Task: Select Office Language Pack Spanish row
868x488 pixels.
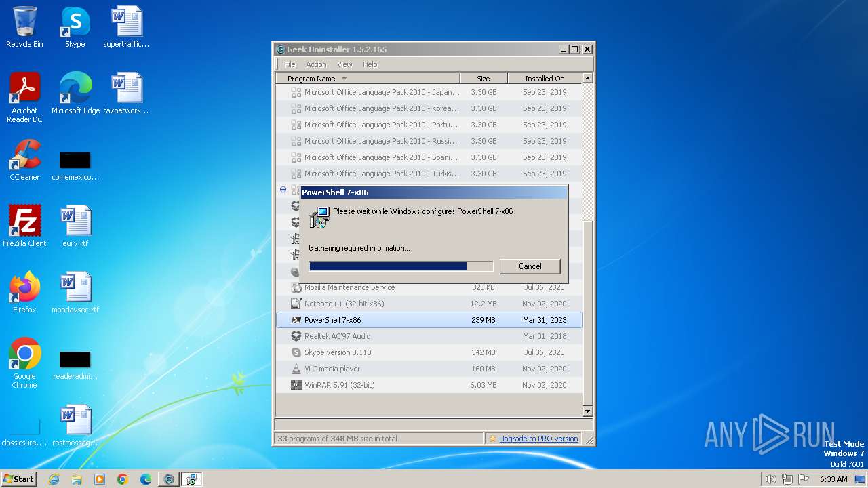Action: (x=429, y=157)
